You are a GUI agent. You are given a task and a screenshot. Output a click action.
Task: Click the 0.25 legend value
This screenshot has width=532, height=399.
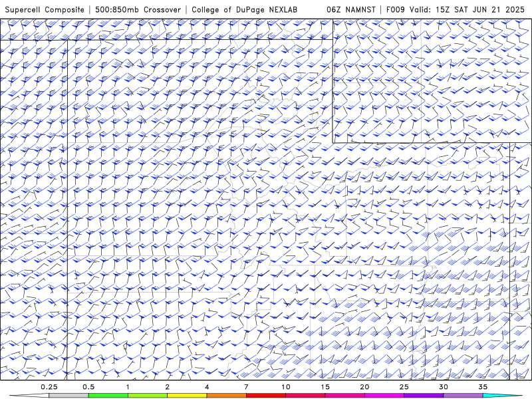[x=49, y=387]
